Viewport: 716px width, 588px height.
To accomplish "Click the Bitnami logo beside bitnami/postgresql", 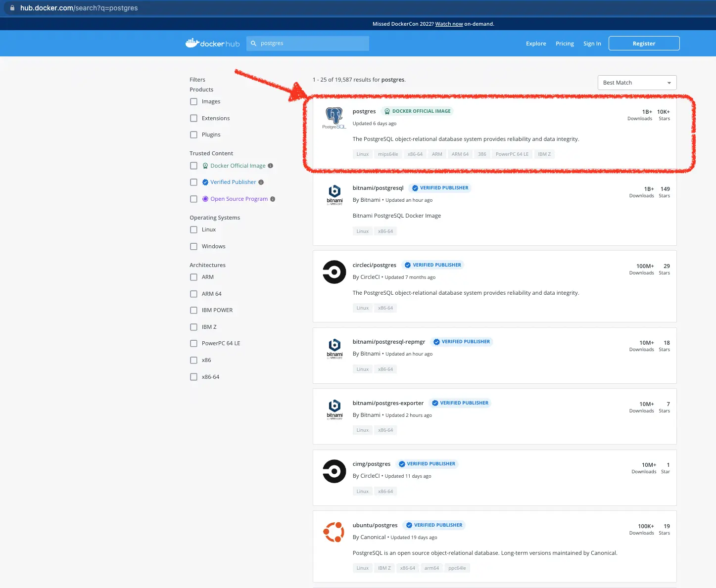I will click(x=334, y=195).
